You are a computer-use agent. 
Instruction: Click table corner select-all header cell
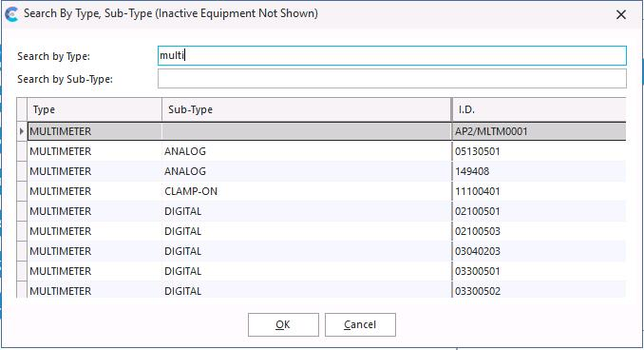tap(22, 109)
